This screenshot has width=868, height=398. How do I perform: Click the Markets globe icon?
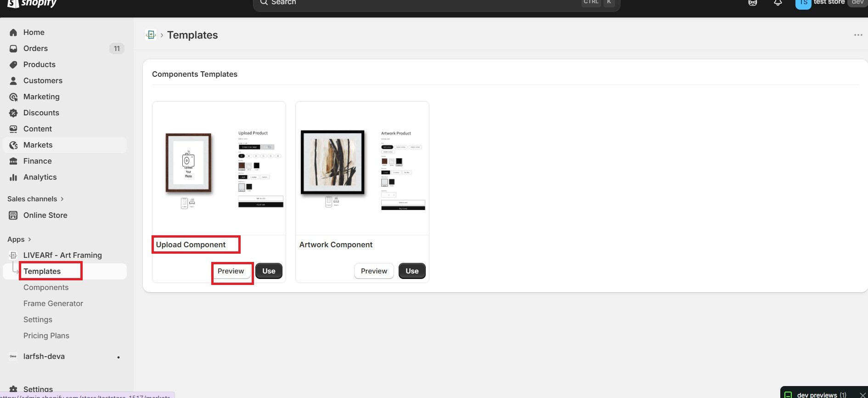tap(13, 145)
